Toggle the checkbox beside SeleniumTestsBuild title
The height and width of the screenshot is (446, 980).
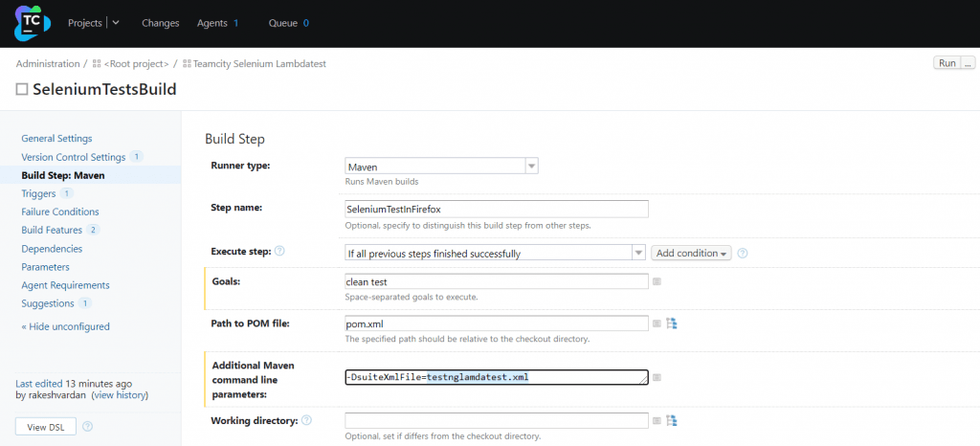(22, 89)
